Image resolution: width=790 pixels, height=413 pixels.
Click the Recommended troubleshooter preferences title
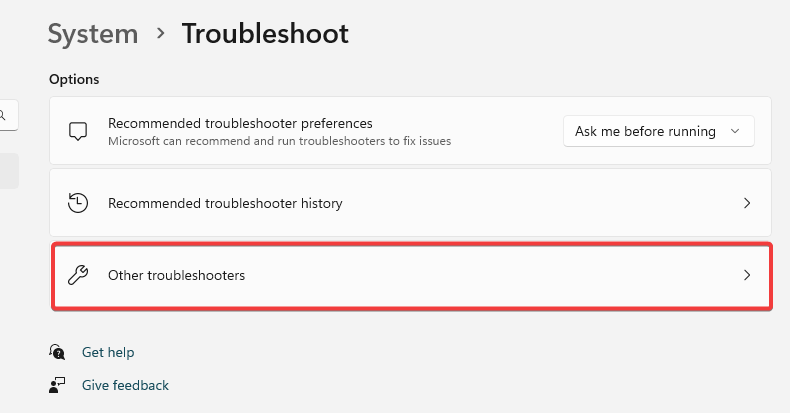pyautogui.click(x=240, y=123)
